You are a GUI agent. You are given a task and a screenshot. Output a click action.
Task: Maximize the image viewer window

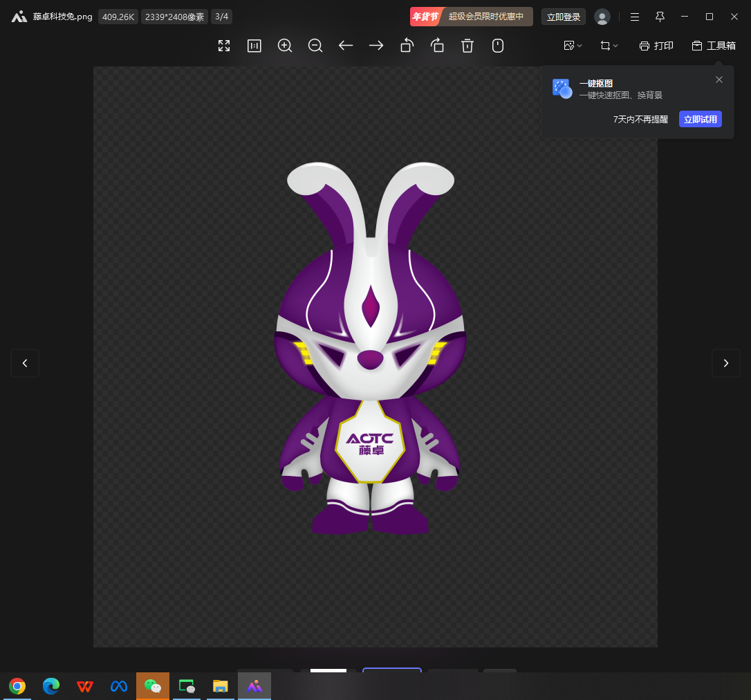[710, 17]
